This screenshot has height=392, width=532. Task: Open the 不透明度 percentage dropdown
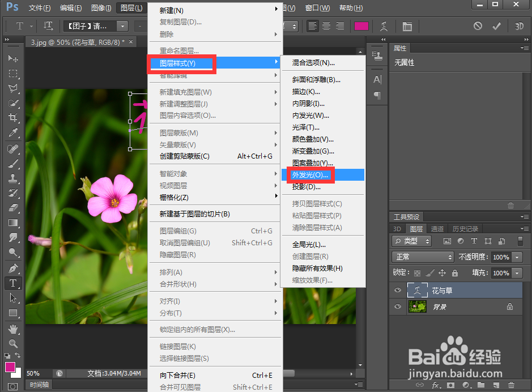pos(517,257)
